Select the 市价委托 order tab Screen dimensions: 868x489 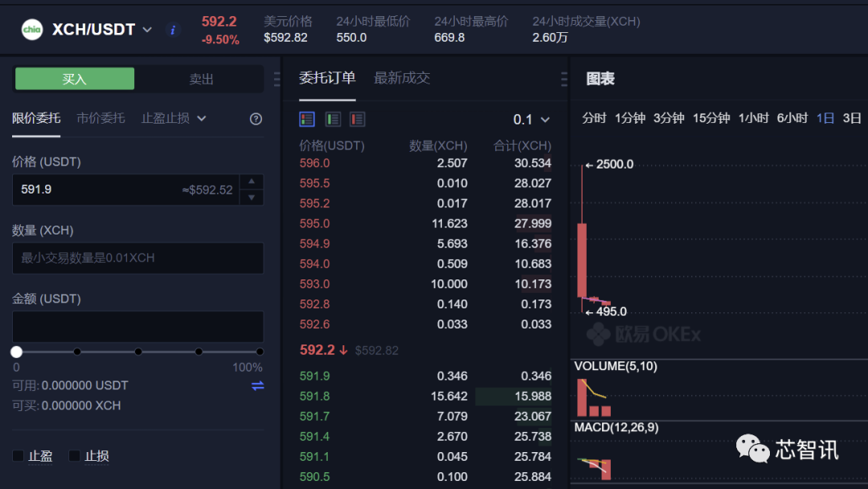tap(102, 118)
